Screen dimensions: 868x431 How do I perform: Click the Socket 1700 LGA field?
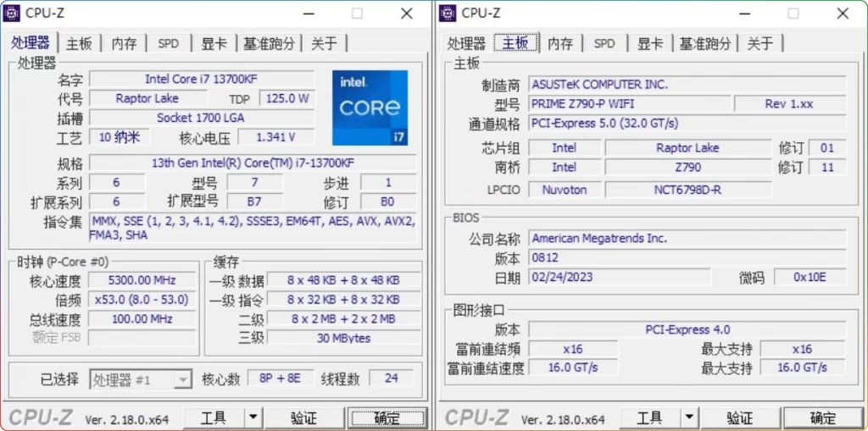202,118
